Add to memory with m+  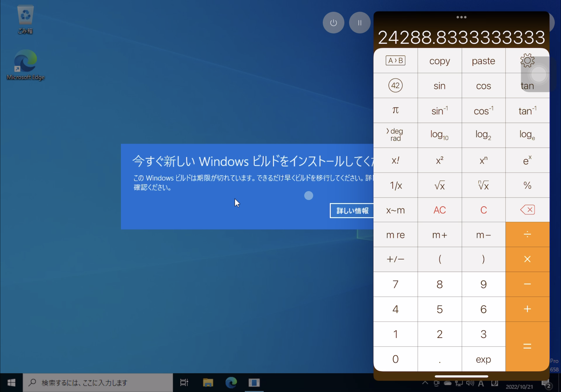coord(440,234)
